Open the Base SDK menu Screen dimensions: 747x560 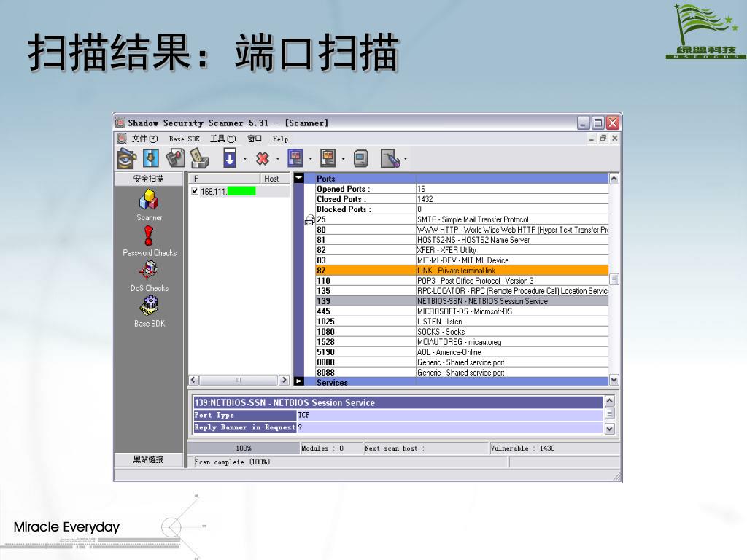point(185,139)
